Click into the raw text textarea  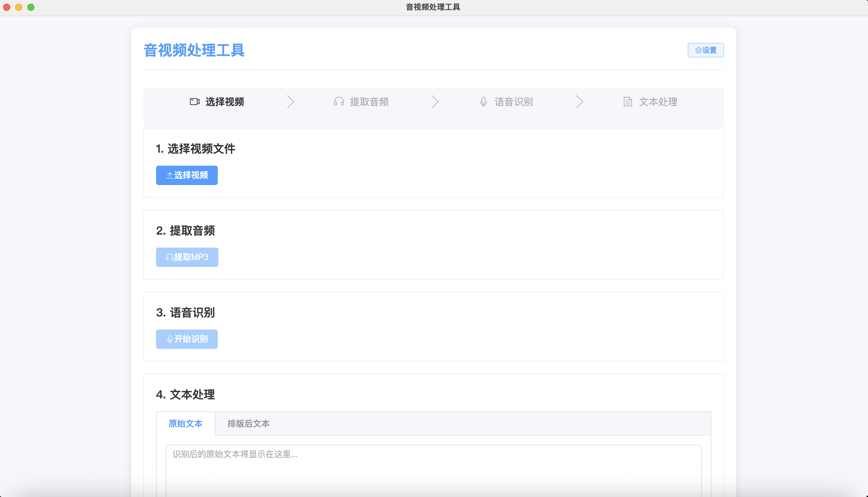pyautogui.click(x=433, y=471)
